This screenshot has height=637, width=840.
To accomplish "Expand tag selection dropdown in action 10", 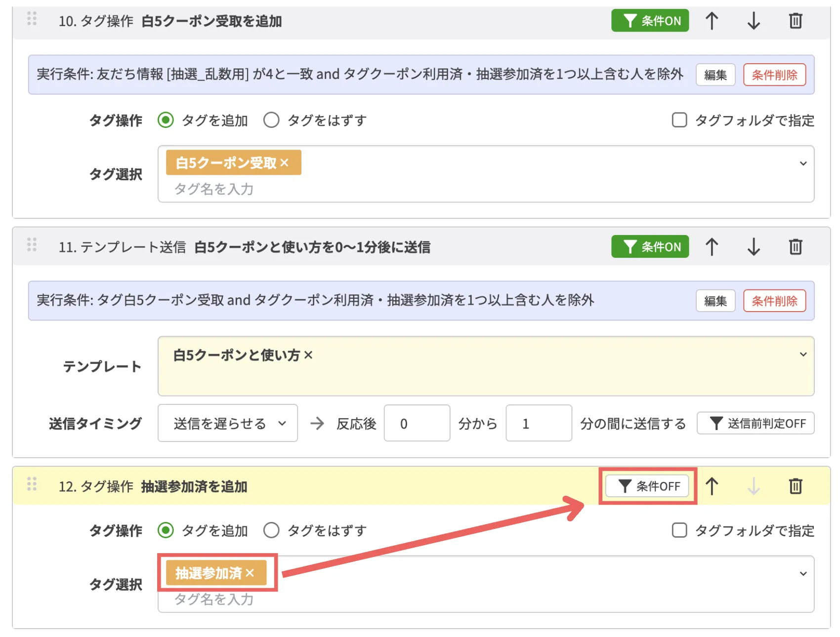I will point(803,163).
